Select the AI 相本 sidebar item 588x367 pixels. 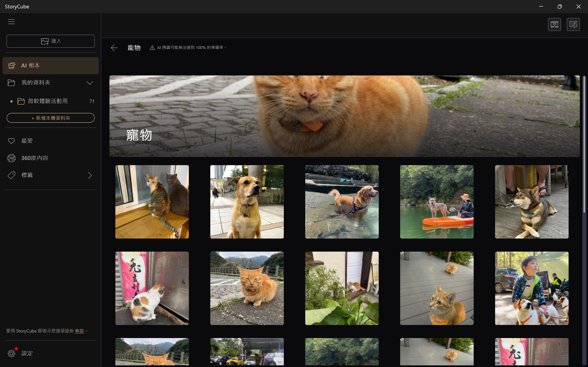tap(51, 65)
